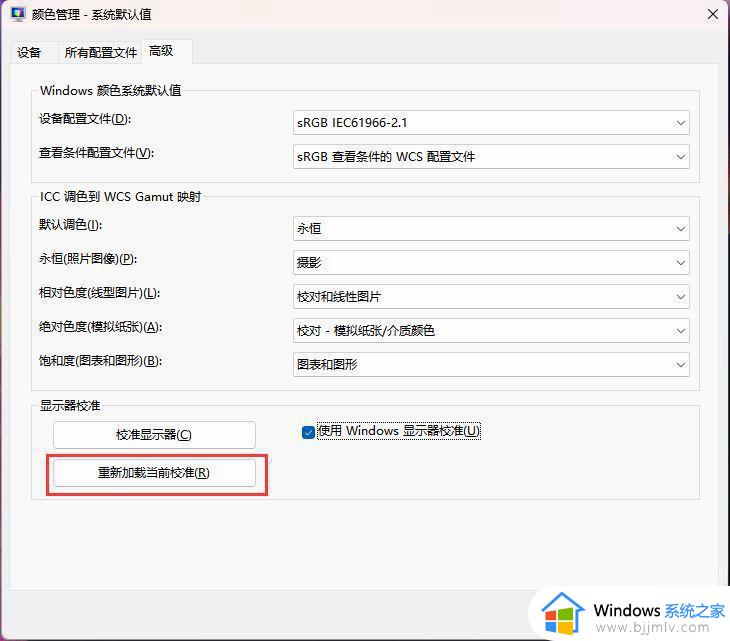Image resolution: width=730 pixels, height=641 pixels.
Task: Uncheck 使用 Windows 显示器校准 checkbox
Action: coord(308,432)
